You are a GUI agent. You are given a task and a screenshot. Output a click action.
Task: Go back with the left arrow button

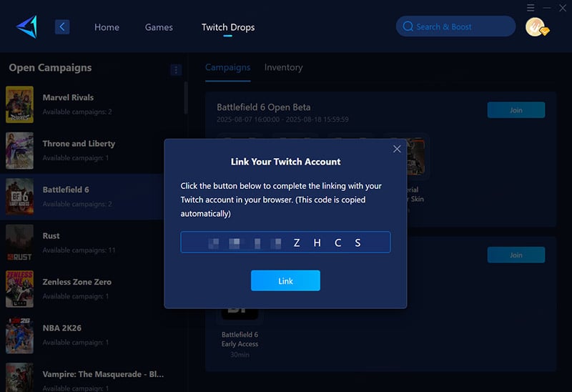pos(62,26)
